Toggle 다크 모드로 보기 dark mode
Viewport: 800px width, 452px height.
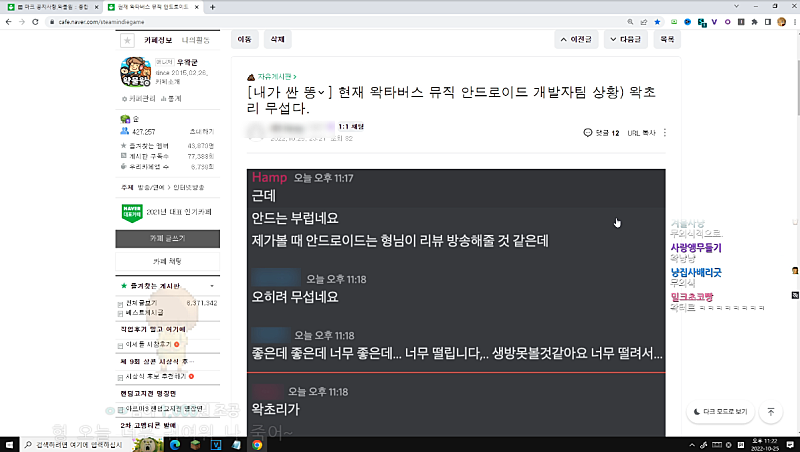coord(720,412)
